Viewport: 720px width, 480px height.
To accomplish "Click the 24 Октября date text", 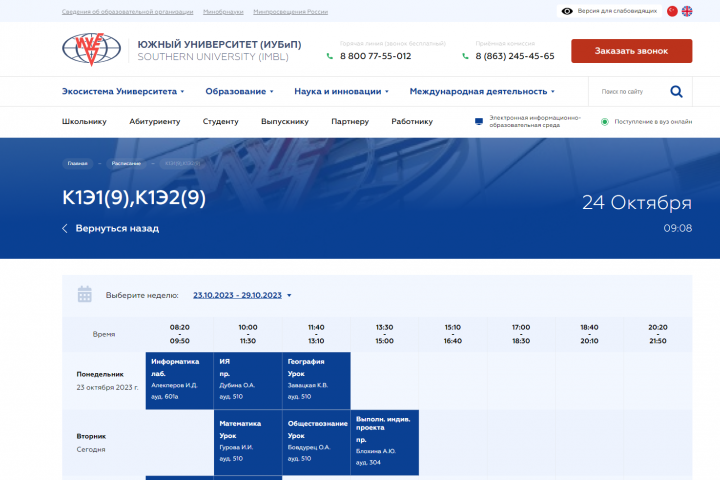I will (x=637, y=203).
